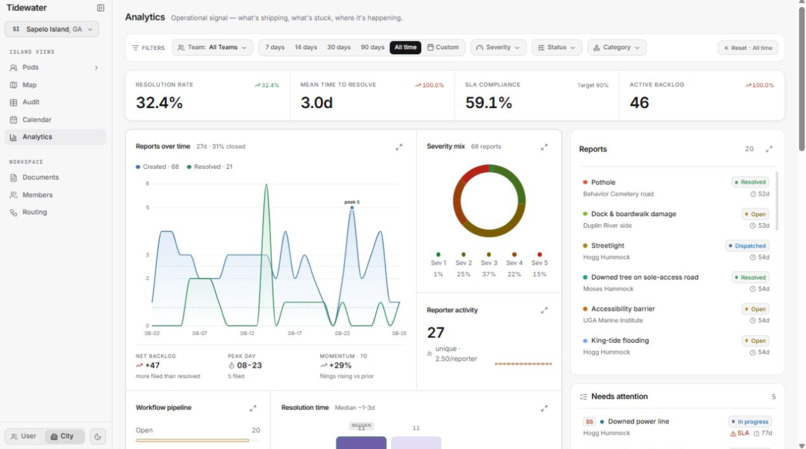
Task: Click the In progress badge on Downed power line
Action: [750, 422]
